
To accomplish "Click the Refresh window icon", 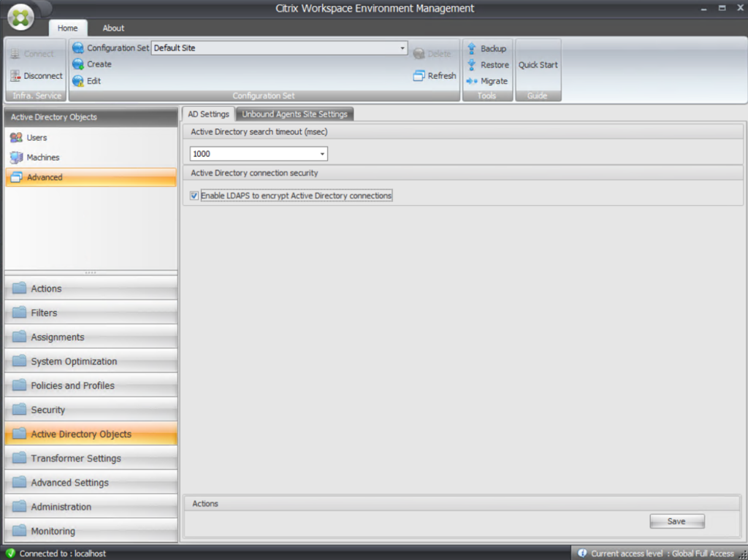I will coord(419,75).
